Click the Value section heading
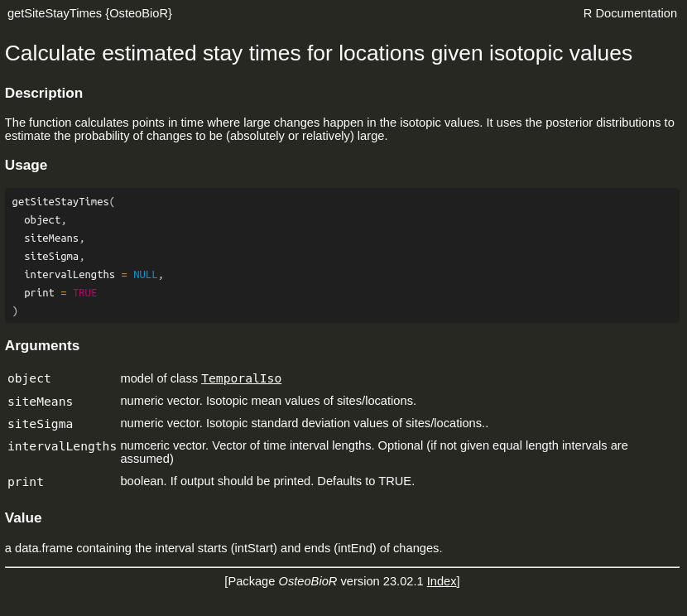 coord(22,517)
